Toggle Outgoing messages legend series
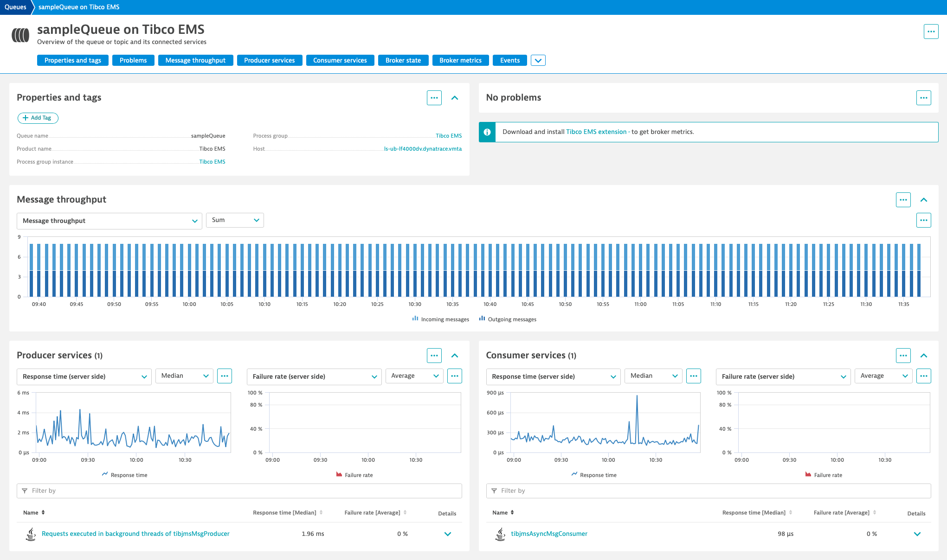 tap(508, 319)
